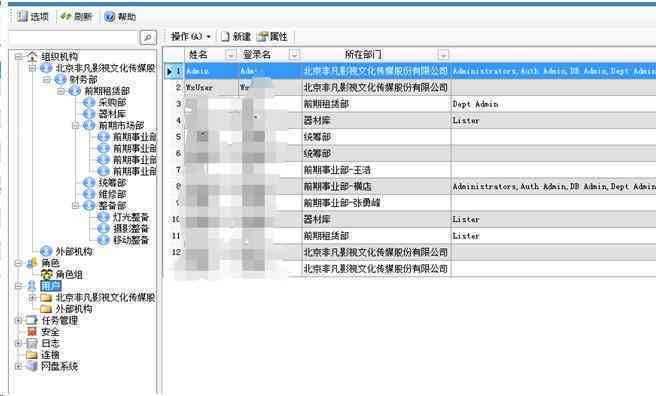The image size is (656, 396).
Task: Collapse the 财务部 branch
Action: pos(47,79)
